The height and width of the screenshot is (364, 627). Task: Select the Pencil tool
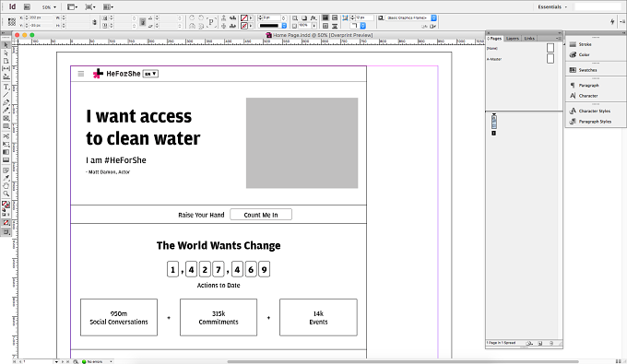6,111
